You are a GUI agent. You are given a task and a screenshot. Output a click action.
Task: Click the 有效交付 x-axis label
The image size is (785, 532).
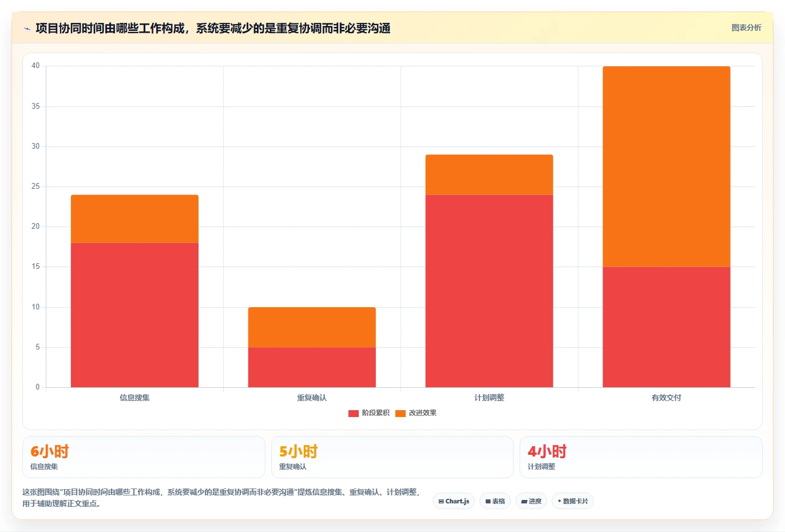coord(667,398)
